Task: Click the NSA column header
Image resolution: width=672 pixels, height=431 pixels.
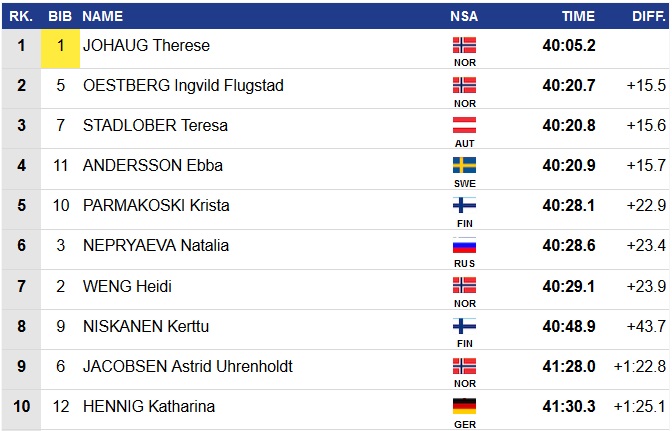Action: pos(464,16)
